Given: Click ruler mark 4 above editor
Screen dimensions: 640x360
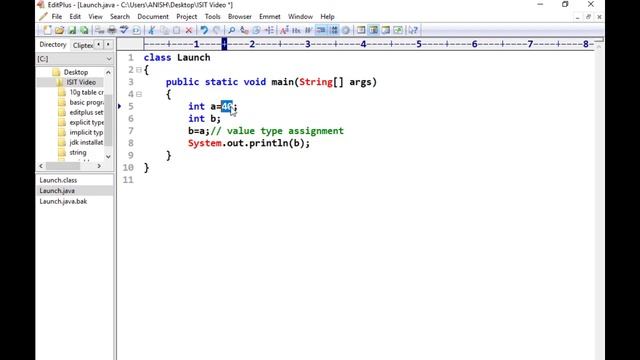Looking at the screenshot, I should 363,44.
